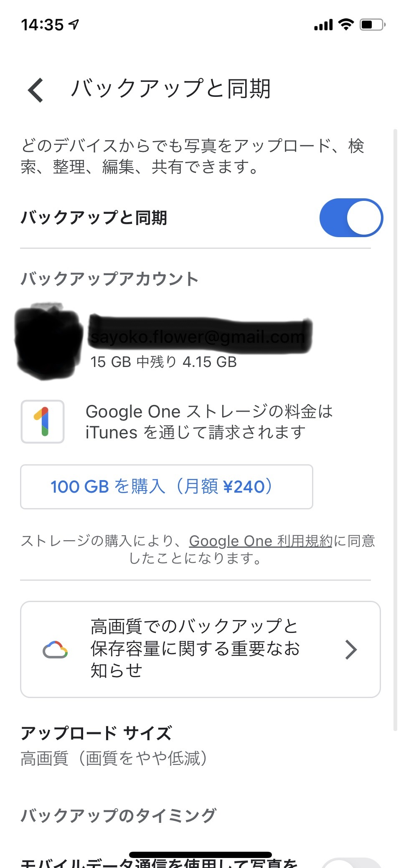Open the chevron on 高画質 notice card
Viewport: 401px width, 868px height.
(351, 650)
